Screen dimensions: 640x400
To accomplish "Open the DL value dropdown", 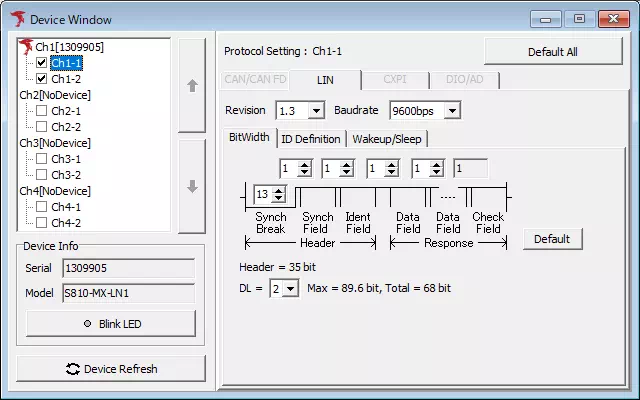I will point(290,288).
